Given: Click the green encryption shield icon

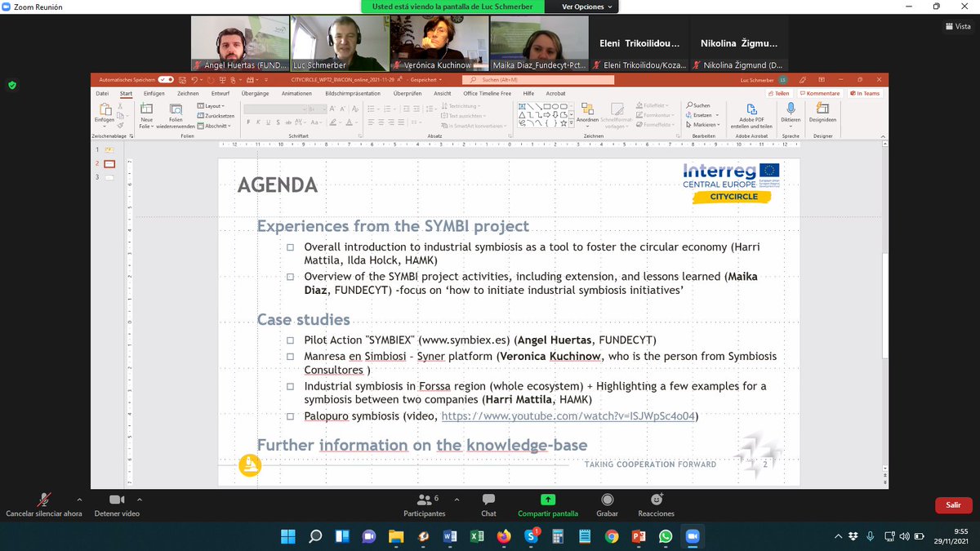Looking at the screenshot, I should (x=12, y=84).
